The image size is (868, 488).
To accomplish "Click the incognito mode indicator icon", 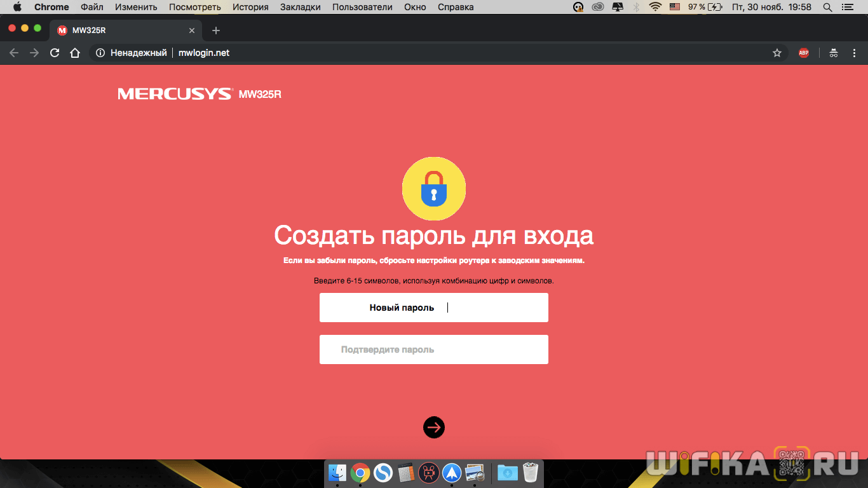I will (833, 53).
